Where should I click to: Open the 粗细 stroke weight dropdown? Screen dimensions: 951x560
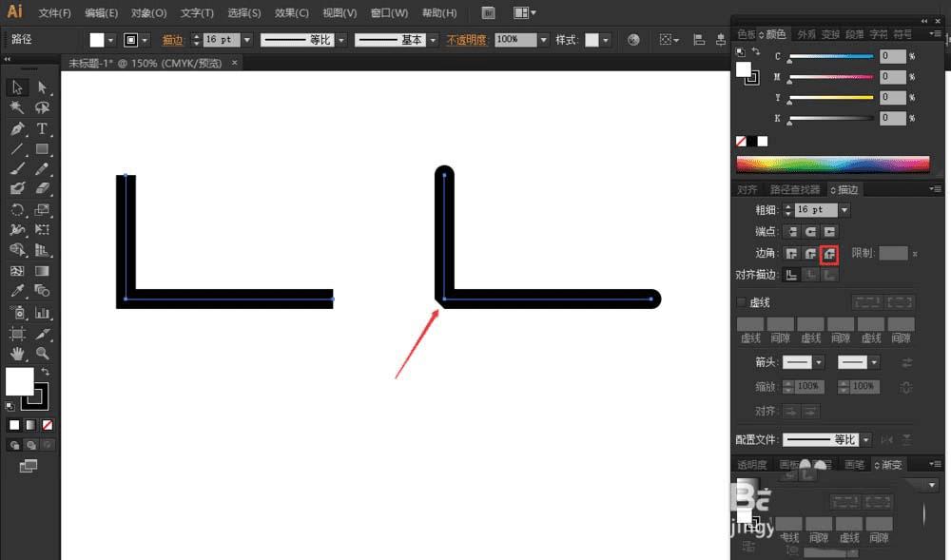coord(844,209)
